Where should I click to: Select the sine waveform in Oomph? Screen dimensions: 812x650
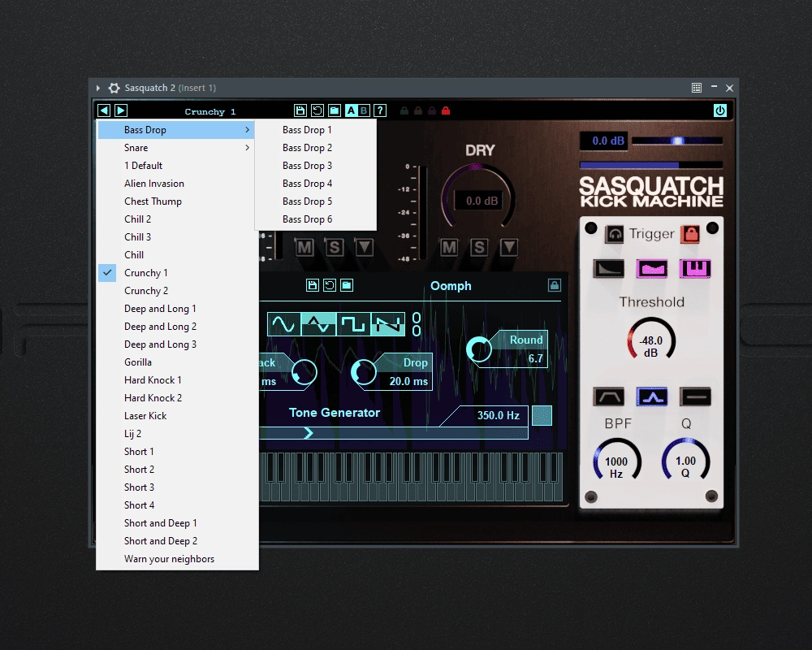pos(283,324)
